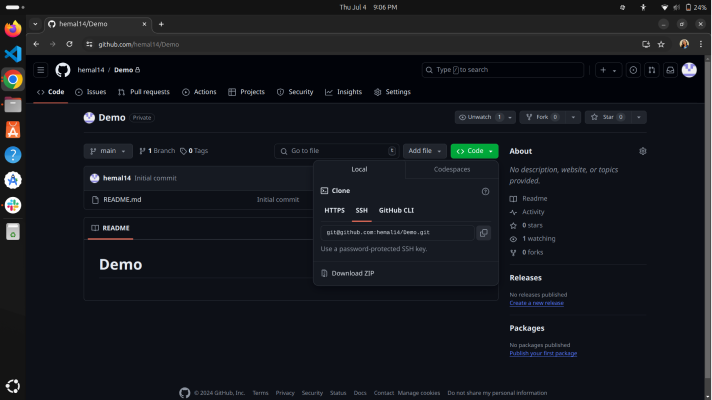This screenshot has width=712, height=400.
Task: Open pull requests icon in top header
Action: click(652, 70)
